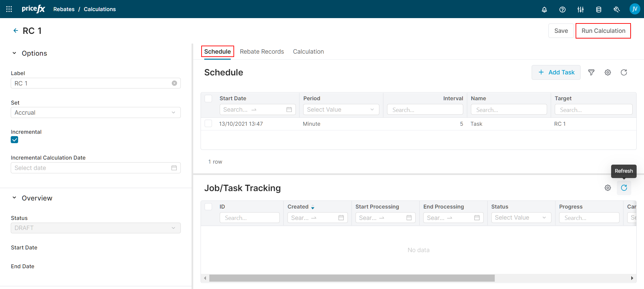Click the horizontal scrollbar in Job/Task Tracking
The width and height of the screenshot is (644, 289).
tap(352, 278)
